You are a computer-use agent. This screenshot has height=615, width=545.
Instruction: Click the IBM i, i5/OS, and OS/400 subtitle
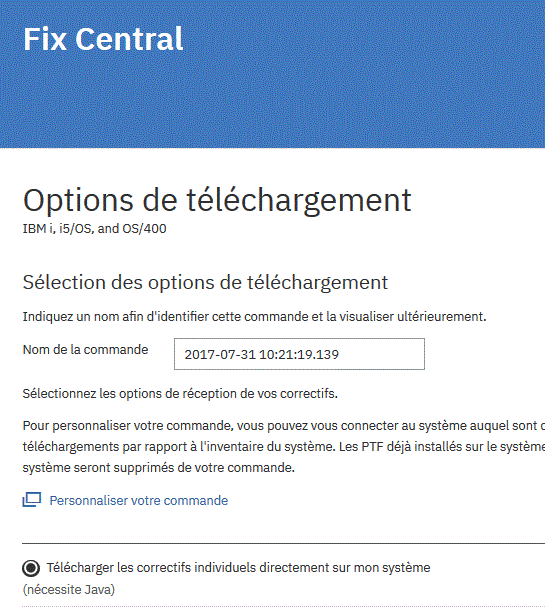[94, 228]
